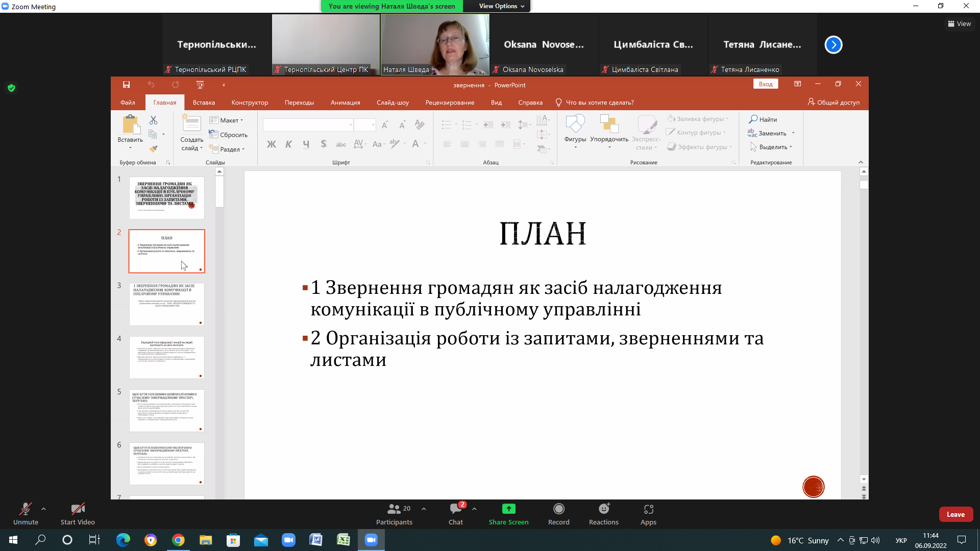This screenshot has width=980, height=551.
Task: Toggle text shadow S button
Action: (324, 144)
